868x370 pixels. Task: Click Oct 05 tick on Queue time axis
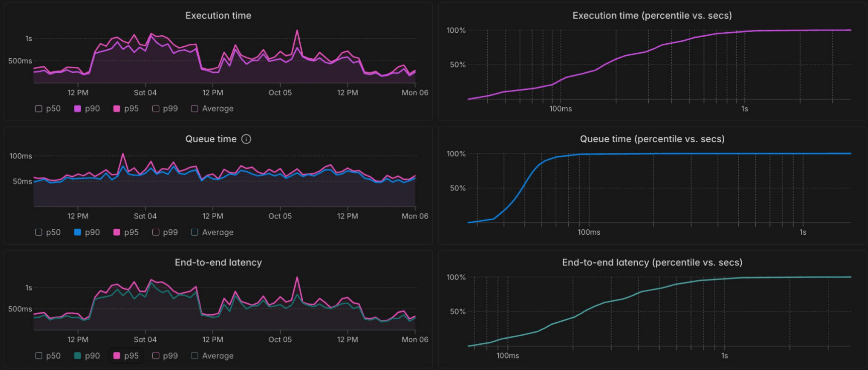pos(280,216)
